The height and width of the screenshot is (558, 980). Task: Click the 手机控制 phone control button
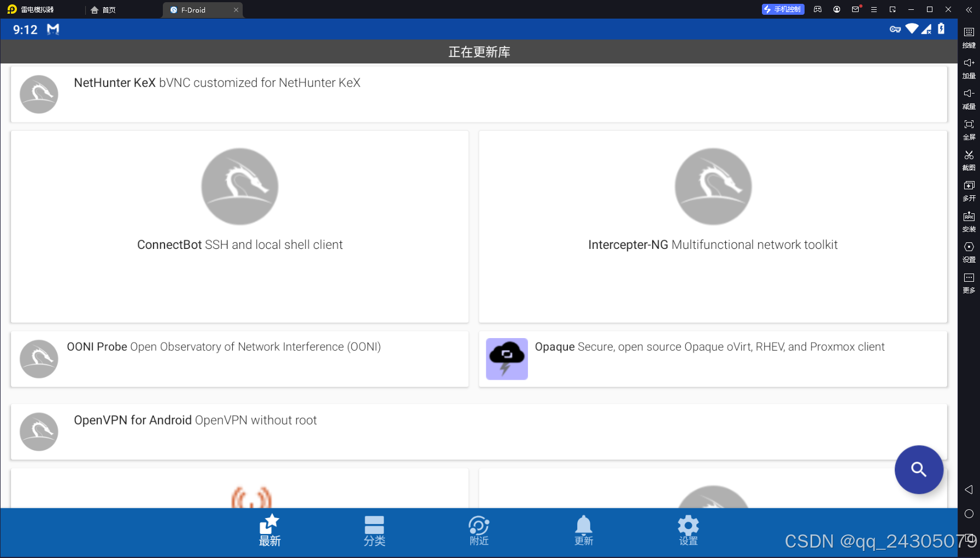click(783, 9)
